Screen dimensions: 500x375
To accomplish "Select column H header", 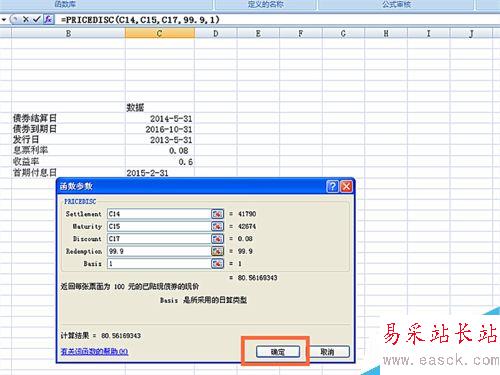I will [386, 33].
